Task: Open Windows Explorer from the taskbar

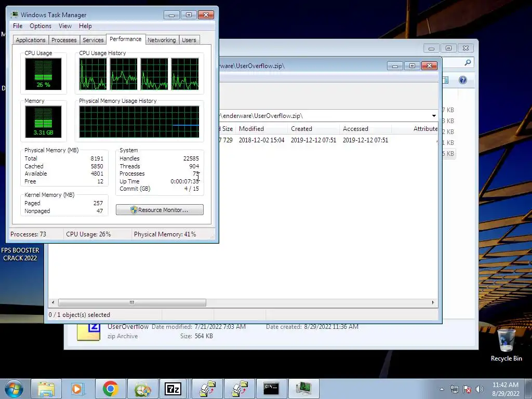Action: (46, 389)
